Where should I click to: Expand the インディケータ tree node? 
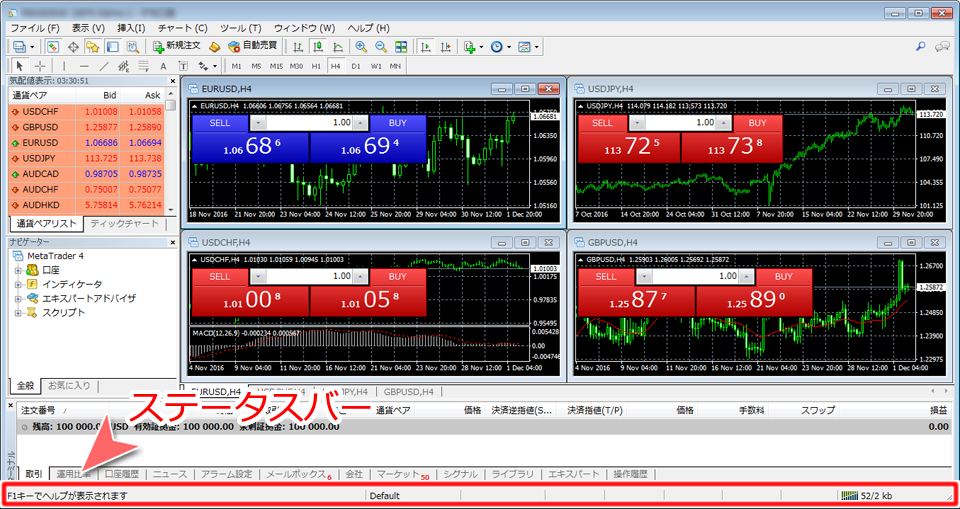(x=18, y=284)
